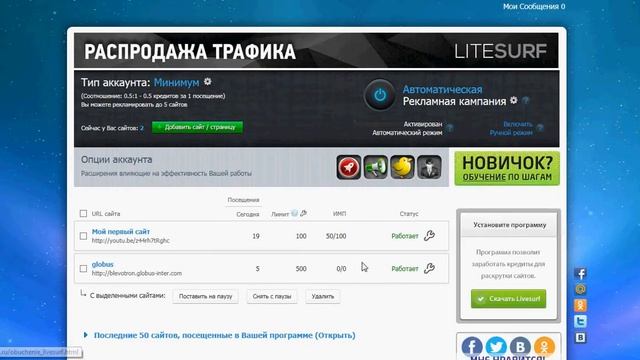Click round Twitter like icon
Image resolution: width=640 pixels, height=360 pixels.
[x=496, y=347]
